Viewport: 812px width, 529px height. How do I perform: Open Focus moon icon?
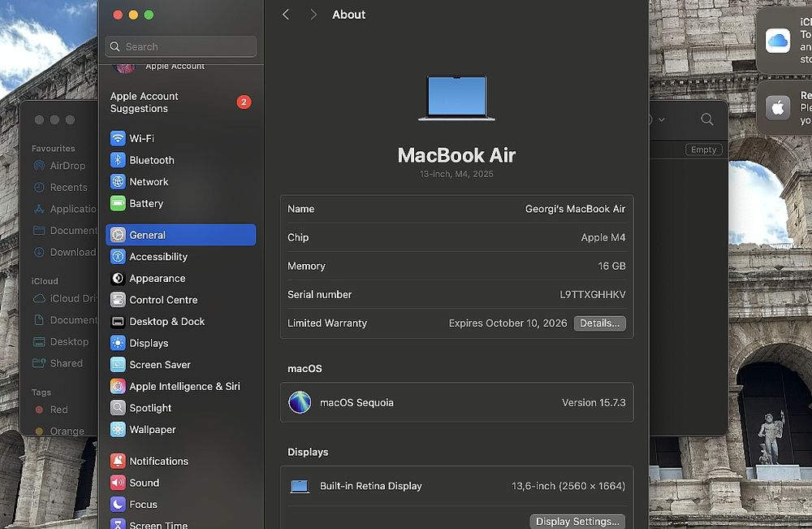pos(118,504)
